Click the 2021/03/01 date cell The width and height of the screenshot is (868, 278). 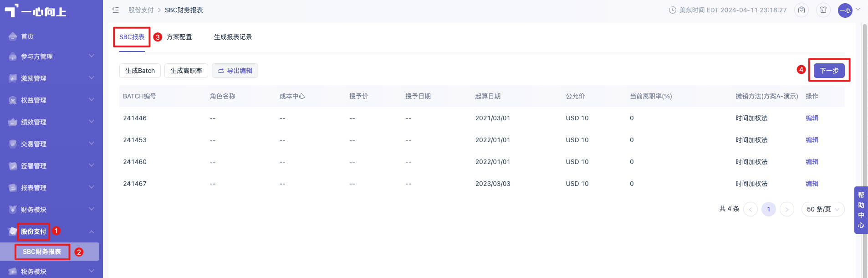tap(493, 118)
